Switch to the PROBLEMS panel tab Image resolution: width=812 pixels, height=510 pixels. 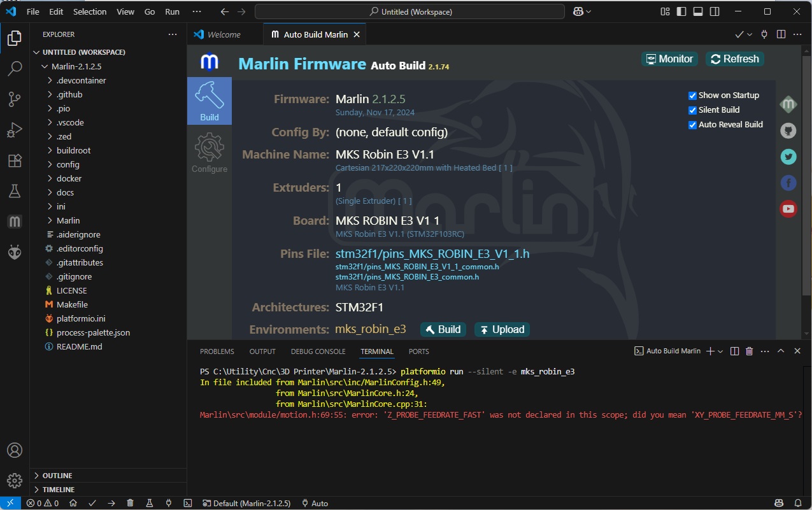pyautogui.click(x=217, y=351)
